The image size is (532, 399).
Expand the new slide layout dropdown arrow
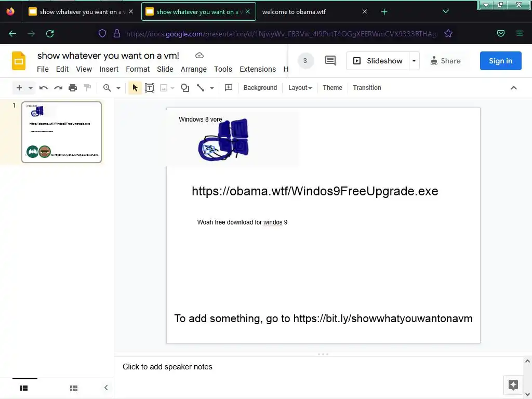click(31, 88)
